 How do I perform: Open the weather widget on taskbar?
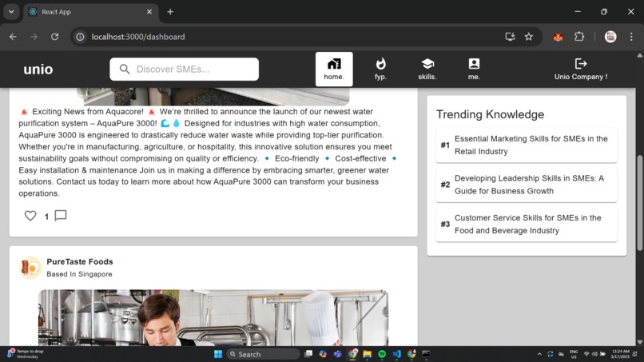pyautogui.click(x=26, y=354)
